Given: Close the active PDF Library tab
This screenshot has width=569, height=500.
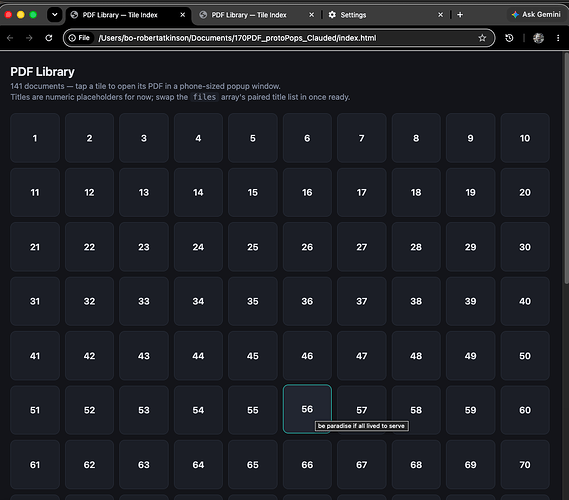Looking at the screenshot, I should point(183,15).
